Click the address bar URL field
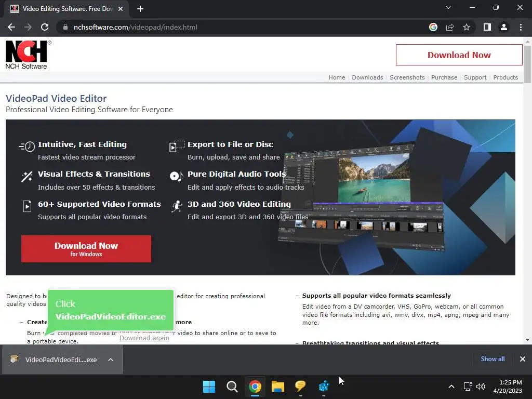Screen dimensions: 532x399 point(237,27)
